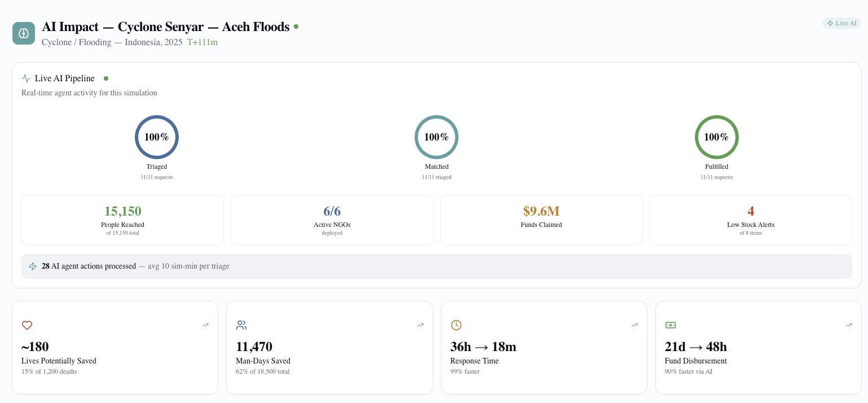Open the Funds Claimed $9.6M card

click(541, 220)
